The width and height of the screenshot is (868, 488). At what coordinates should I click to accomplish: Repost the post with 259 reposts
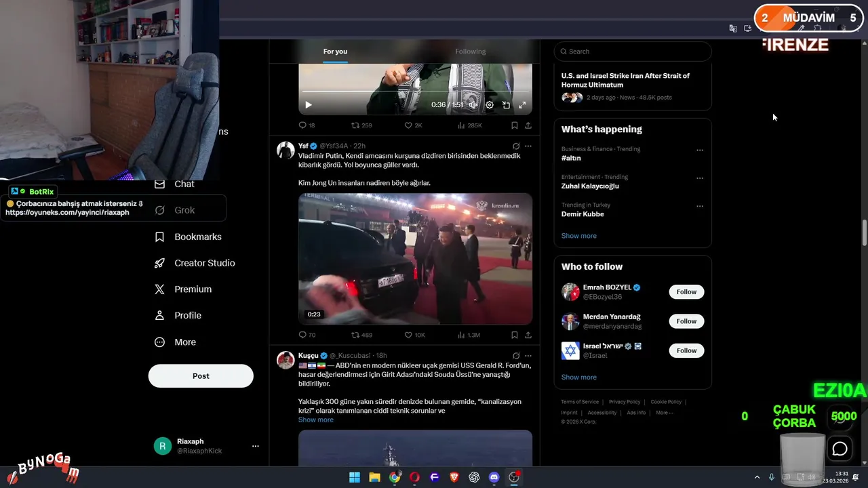point(361,125)
